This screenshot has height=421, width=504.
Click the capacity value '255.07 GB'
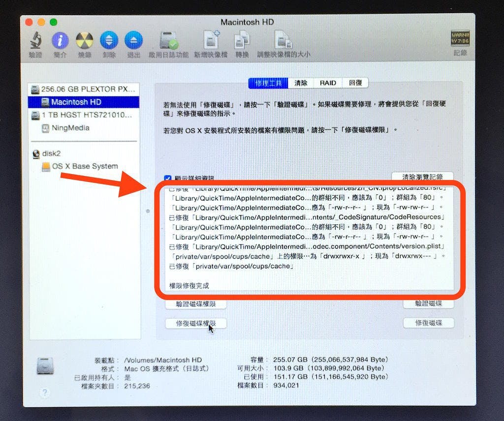point(290,360)
